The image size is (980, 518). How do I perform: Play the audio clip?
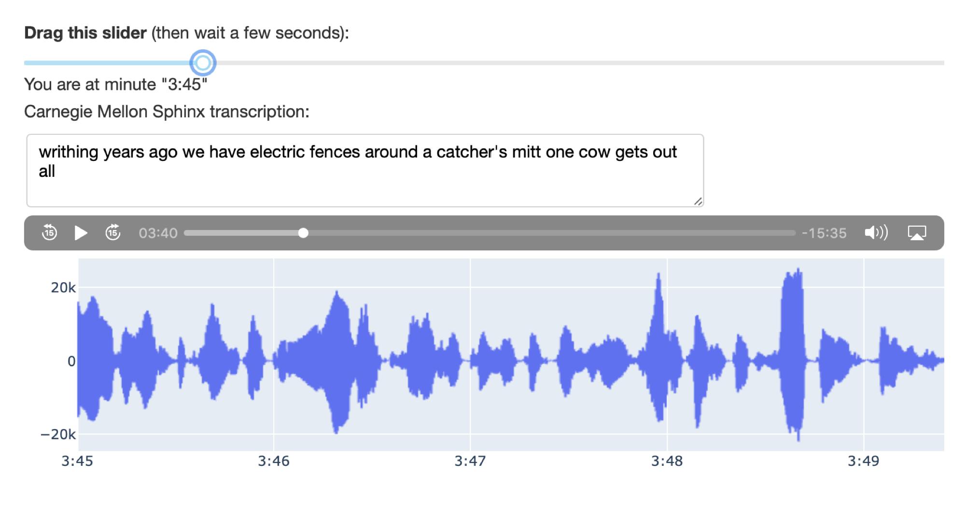click(81, 233)
